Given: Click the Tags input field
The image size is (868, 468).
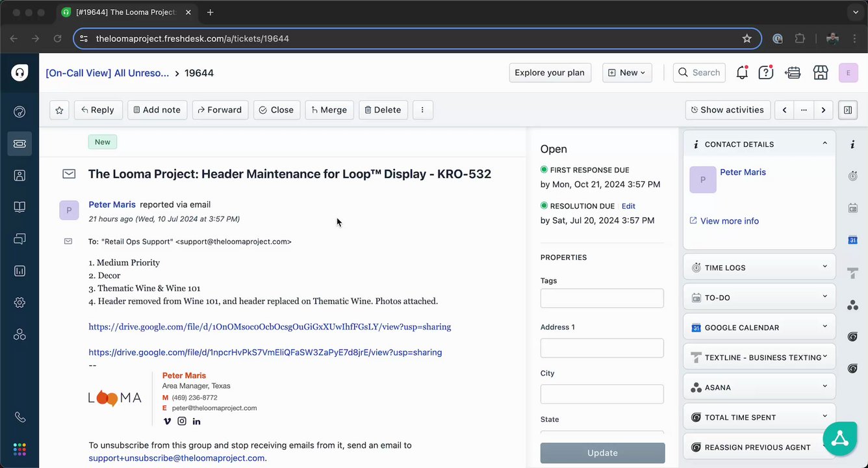Looking at the screenshot, I should tap(602, 298).
